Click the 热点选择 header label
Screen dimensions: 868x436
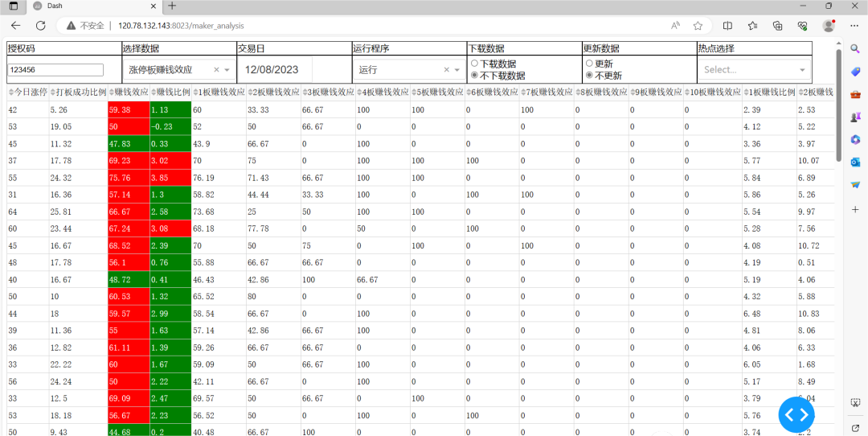(716, 48)
